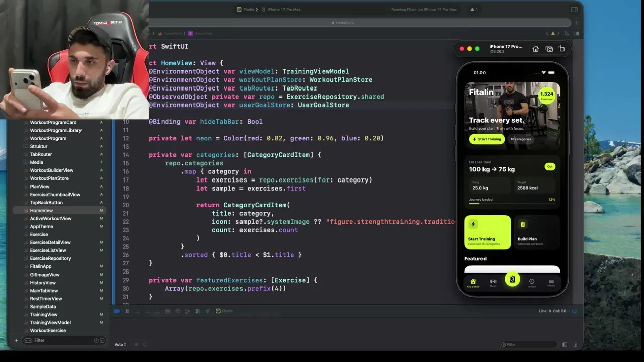Screen dimensions: 644x362
Task: Tap the 10 categories pill in simulator
Action: click(521, 139)
